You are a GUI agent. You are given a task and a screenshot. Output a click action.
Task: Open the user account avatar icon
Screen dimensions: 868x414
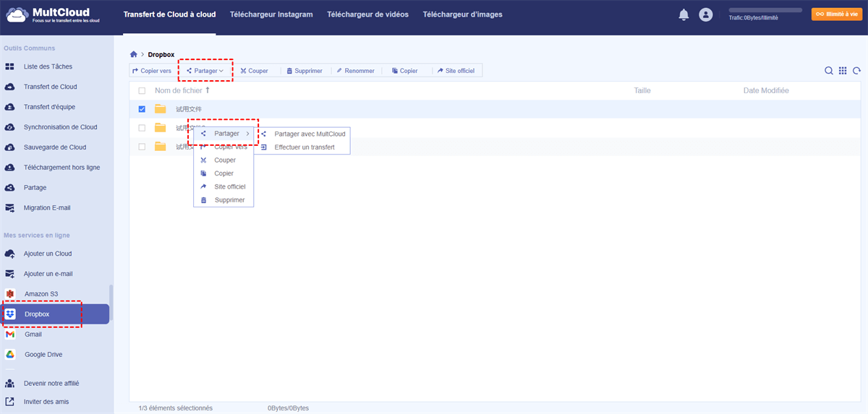[x=706, y=15]
